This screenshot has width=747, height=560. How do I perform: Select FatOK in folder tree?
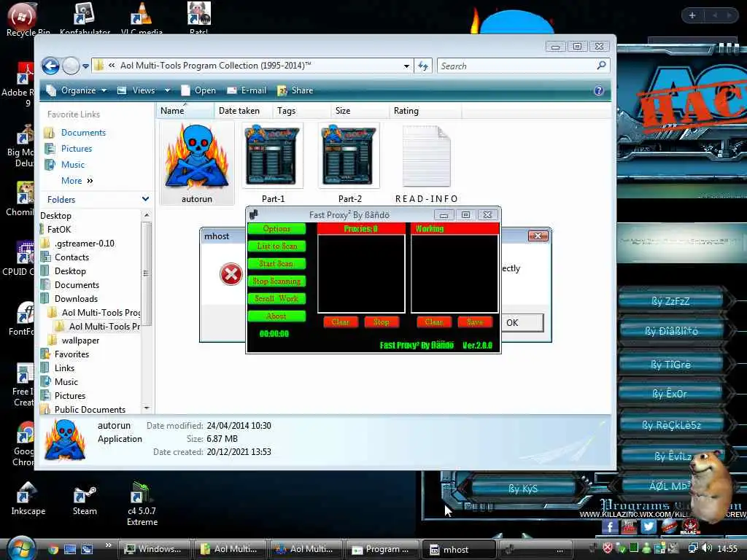click(x=58, y=230)
